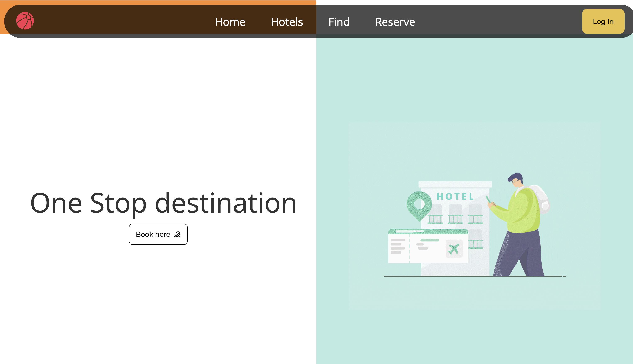This screenshot has width=633, height=364.
Task: Click the grey text lines on ticket stub
Action: pyautogui.click(x=397, y=246)
